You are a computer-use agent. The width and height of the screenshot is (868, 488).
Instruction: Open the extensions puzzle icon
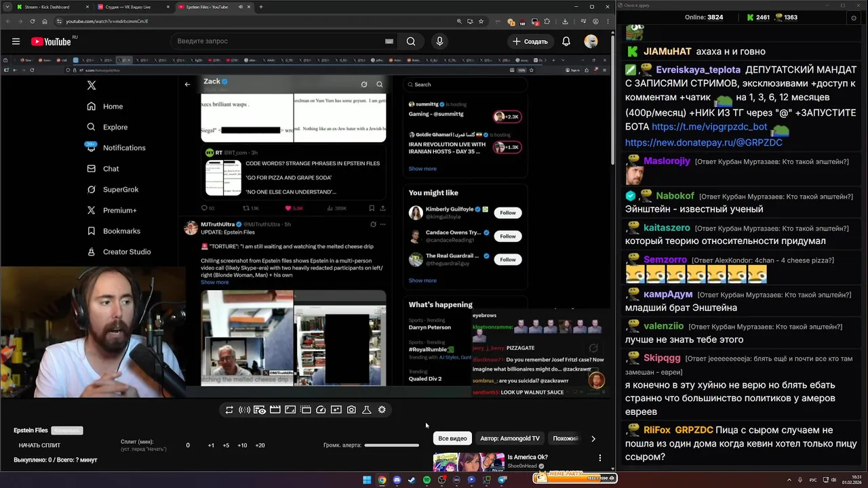(x=547, y=21)
